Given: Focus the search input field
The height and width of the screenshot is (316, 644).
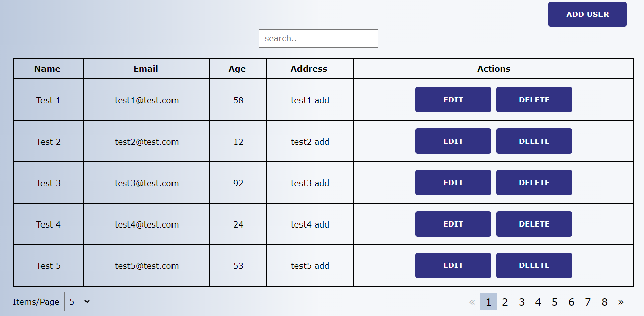Looking at the screenshot, I should pyautogui.click(x=318, y=38).
